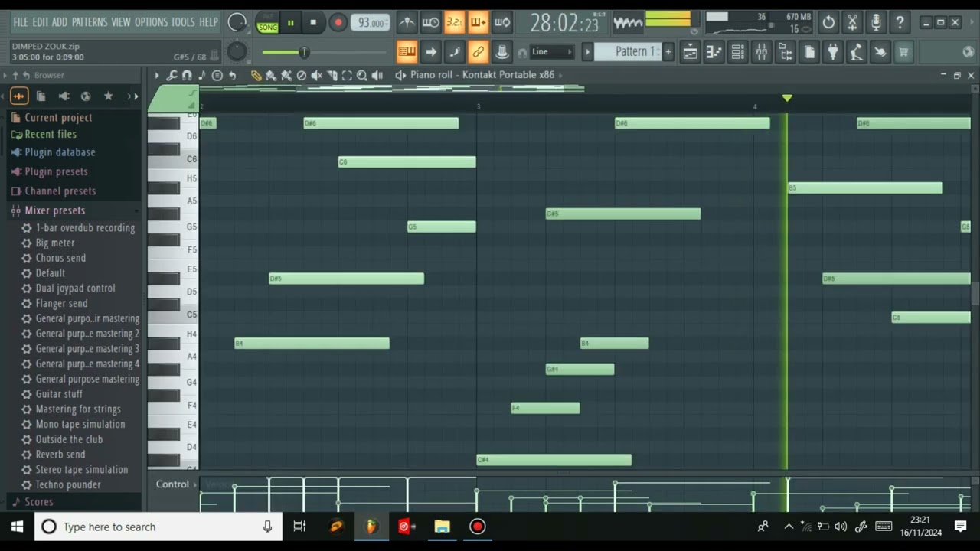Click the piano roll undo arrow

coord(232,75)
